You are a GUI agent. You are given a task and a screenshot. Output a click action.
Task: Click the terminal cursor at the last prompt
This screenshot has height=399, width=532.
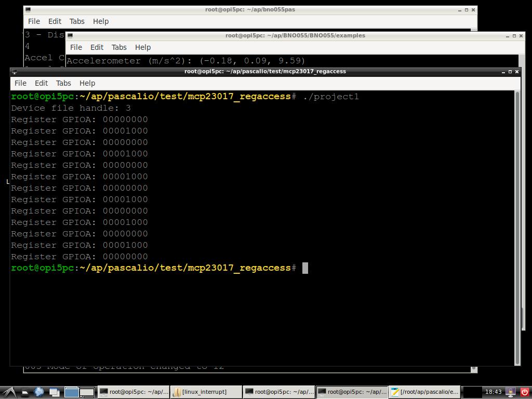point(305,268)
